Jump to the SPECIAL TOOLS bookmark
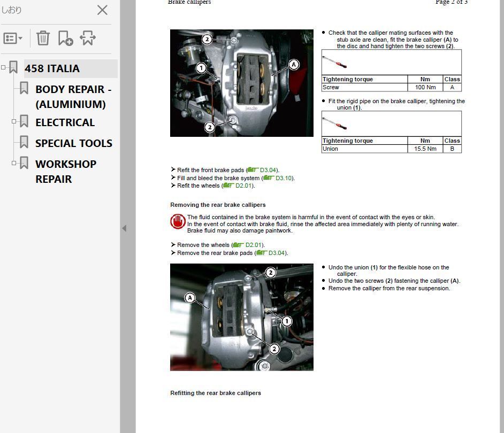The image size is (504, 433). point(74,143)
